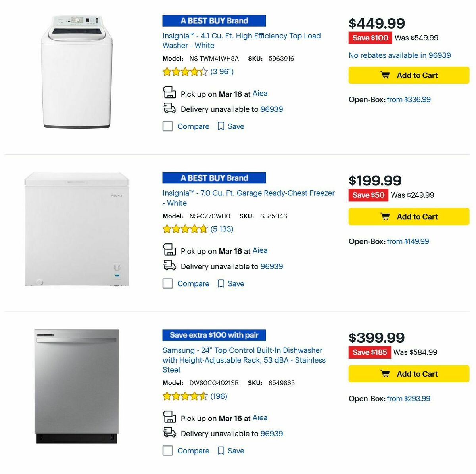Add the Samsung dishwasher to cart
Screen dimensions: 476x474
point(408,373)
